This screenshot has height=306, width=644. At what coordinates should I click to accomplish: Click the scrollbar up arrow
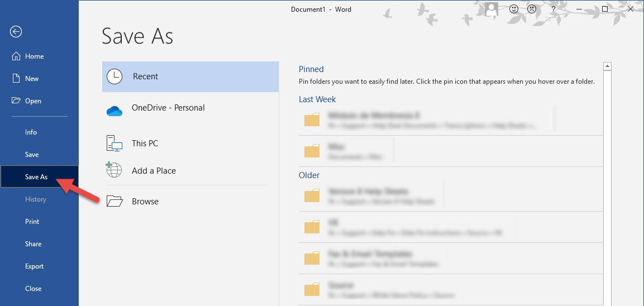pos(607,66)
